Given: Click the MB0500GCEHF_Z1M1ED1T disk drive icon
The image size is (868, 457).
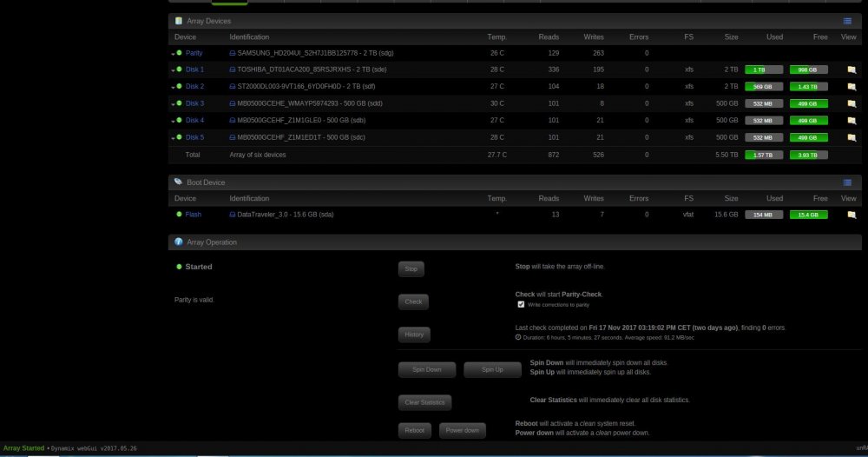Looking at the screenshot, I should pos(233,137).
